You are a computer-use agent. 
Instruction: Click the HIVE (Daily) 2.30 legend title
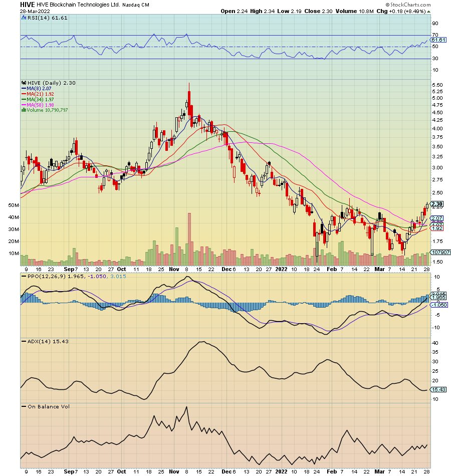[x=51, y=83]
